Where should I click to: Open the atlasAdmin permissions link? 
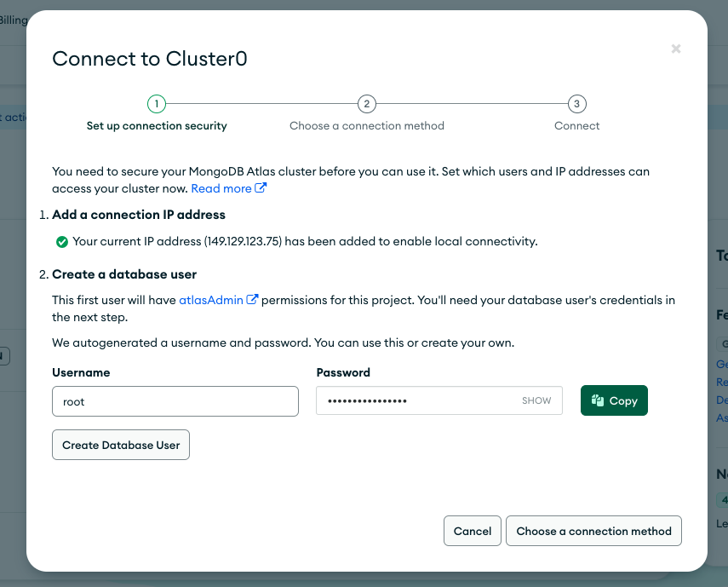coord(211,300)
